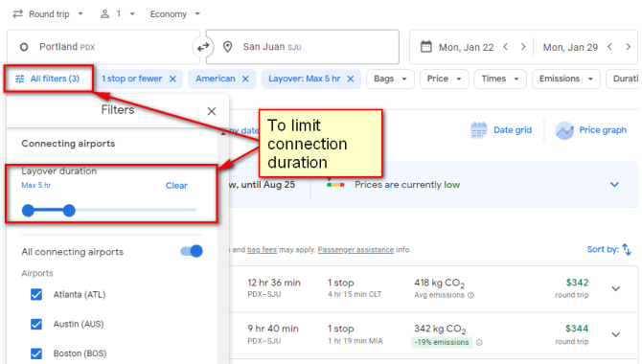Remove the '1 stop or fewer' filter
The width and height of the screenshot is (642, 364).
click(x=172, y=79)
